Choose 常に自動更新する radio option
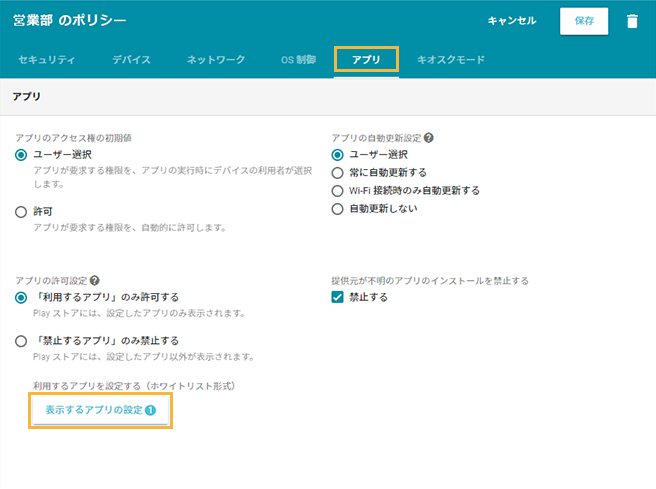Viewport: 656px width, 489px height. tap(337, 173)
